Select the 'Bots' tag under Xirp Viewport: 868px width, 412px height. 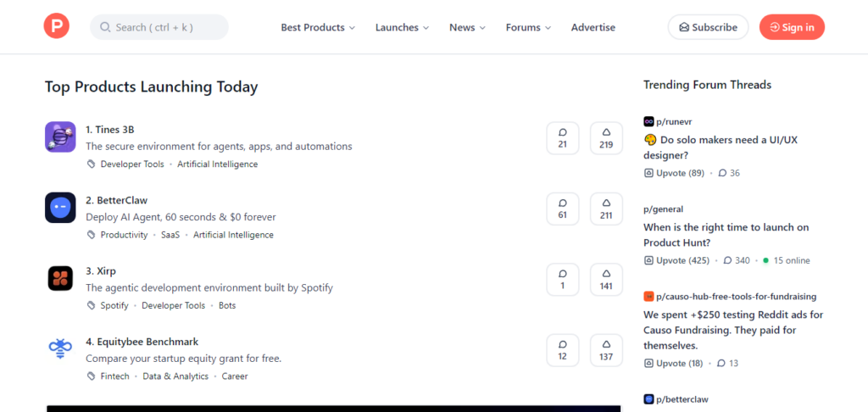[x=227, y=306]
